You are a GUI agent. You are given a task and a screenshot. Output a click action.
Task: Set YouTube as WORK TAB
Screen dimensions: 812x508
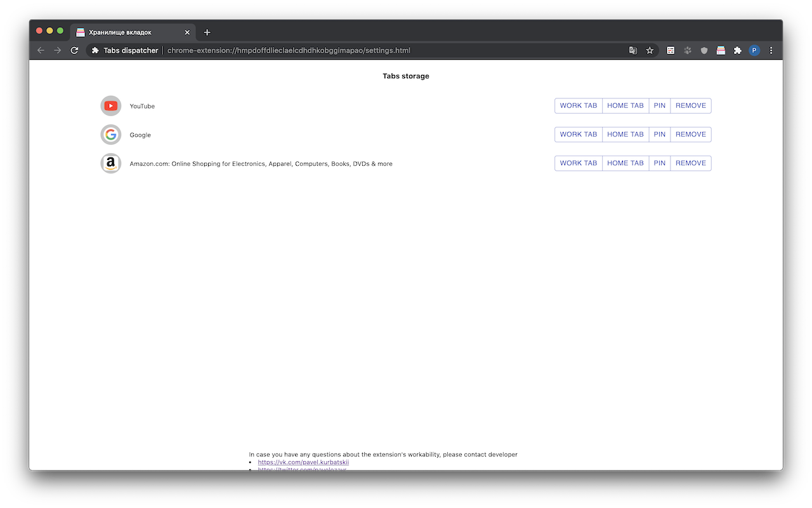pos(579,106)
